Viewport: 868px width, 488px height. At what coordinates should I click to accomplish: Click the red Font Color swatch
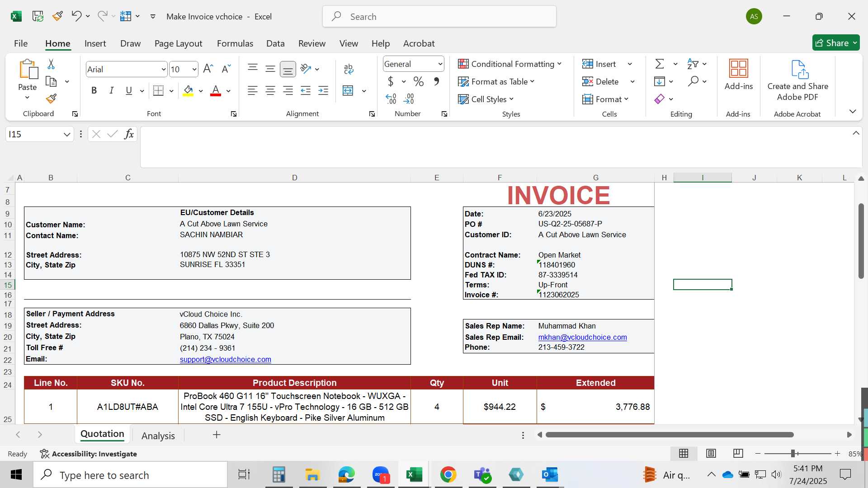216,91
